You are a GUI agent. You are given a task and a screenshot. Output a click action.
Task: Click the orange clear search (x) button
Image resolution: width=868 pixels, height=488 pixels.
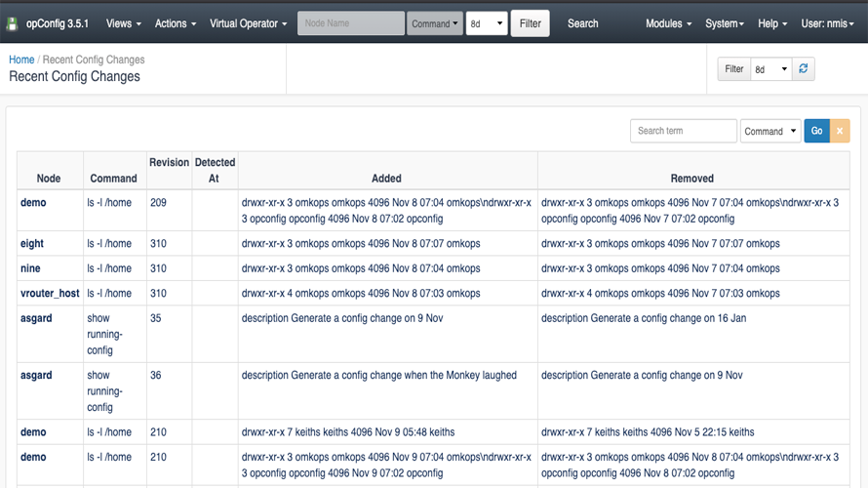(x=840, y=132)
